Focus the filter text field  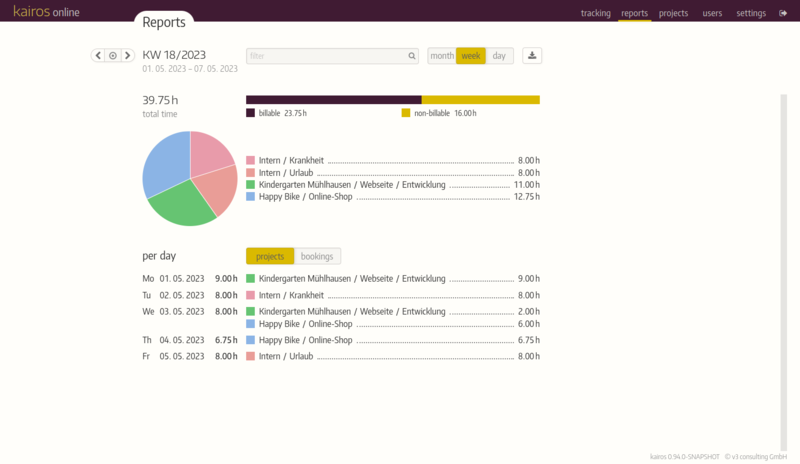click(325, 57)
